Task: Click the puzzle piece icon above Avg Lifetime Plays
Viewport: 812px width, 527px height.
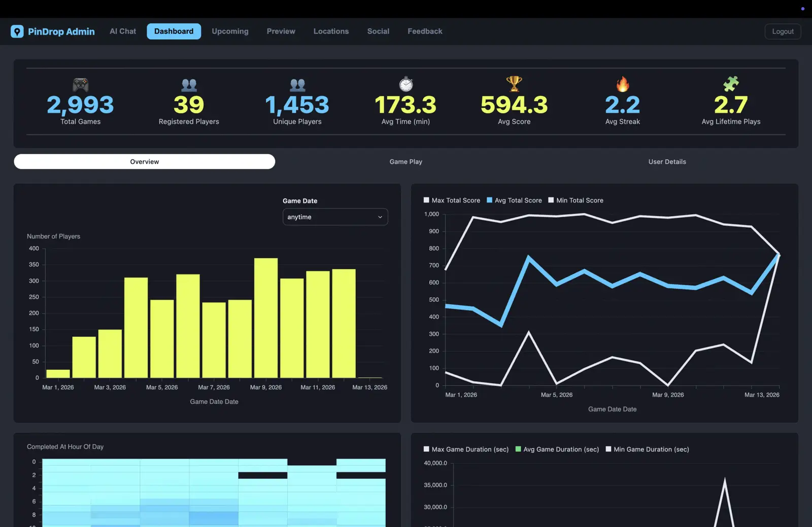Action: (731, 84)
